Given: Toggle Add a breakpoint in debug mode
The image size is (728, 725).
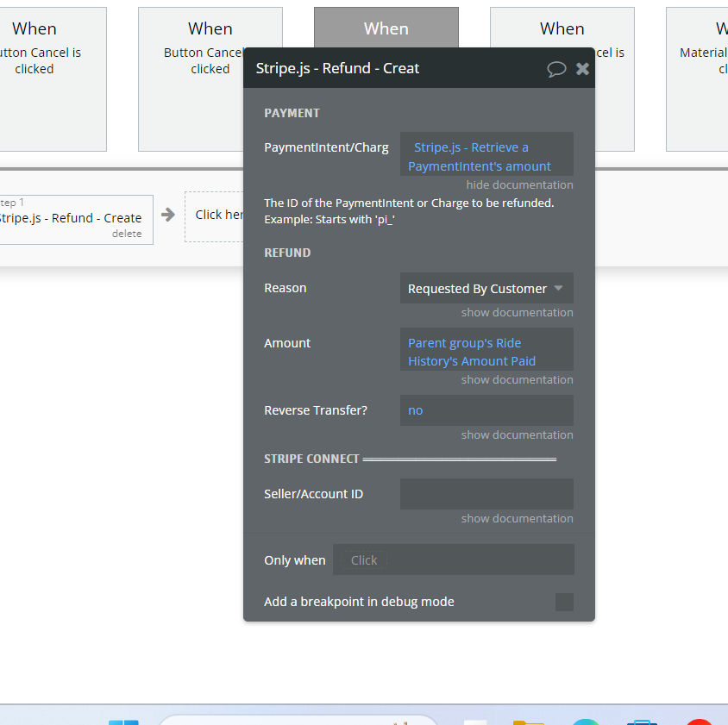Looking at the screenshot, I should [x=564, y=602].
